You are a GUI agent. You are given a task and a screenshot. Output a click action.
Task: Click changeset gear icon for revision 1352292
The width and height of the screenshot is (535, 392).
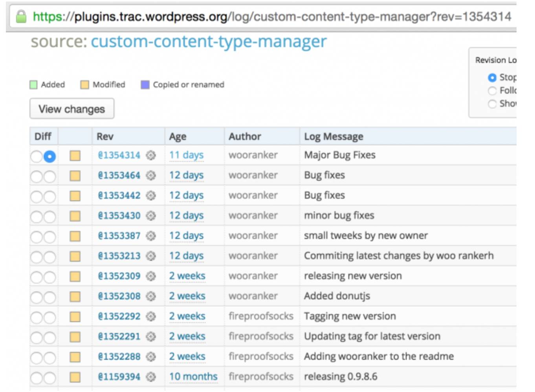151,316
